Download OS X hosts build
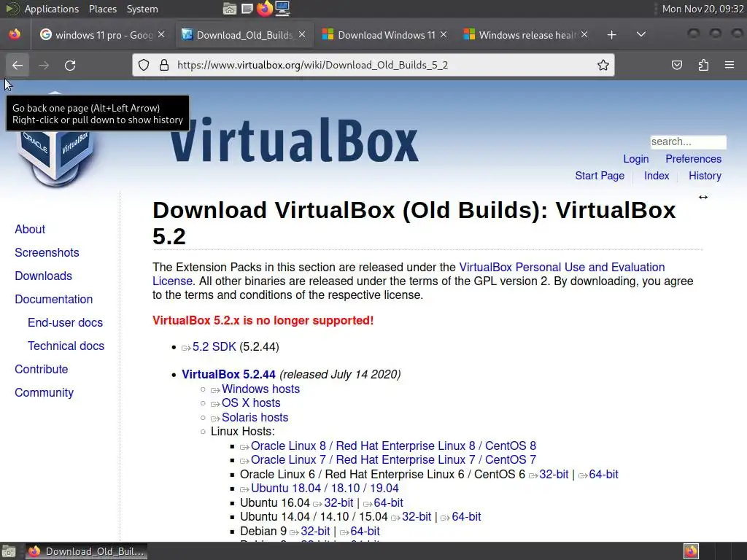Image resolution: width=747 pixels, height=560 pixels. (x=251, y=402)
